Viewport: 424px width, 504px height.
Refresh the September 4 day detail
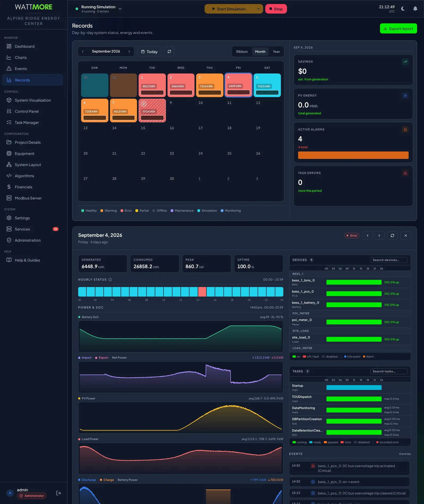pos(392,236)
